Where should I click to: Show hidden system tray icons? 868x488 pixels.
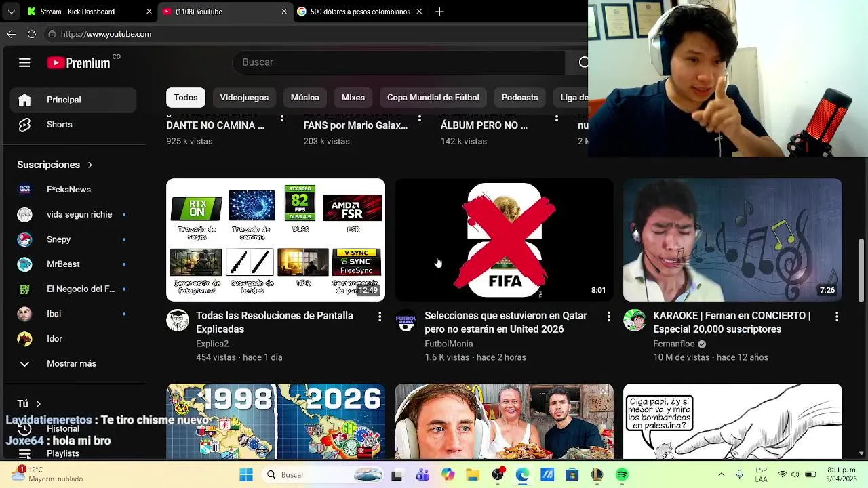click(721, 475)
